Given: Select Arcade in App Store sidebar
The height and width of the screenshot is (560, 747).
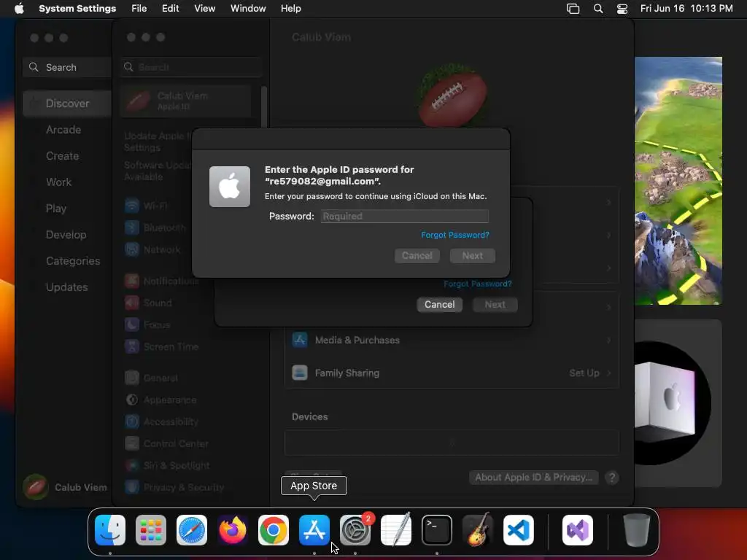Looking at the screenshot, I should 63,130.
